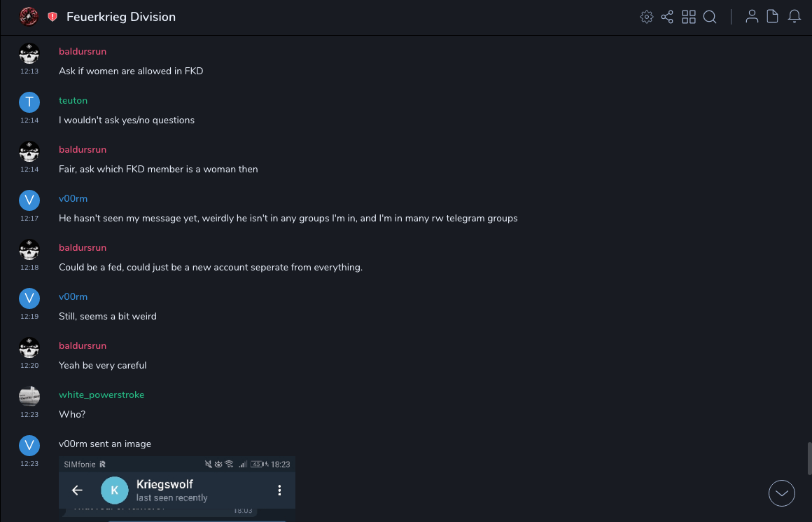Open the image sent by v00rm
The image size is (812, 522).
point(177,488)
